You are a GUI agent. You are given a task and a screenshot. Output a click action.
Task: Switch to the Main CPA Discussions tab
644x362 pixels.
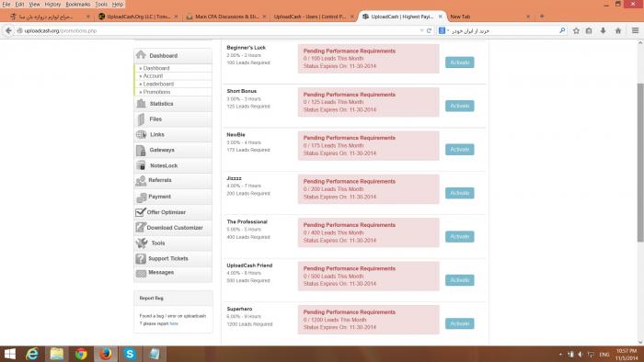(226, 17)
